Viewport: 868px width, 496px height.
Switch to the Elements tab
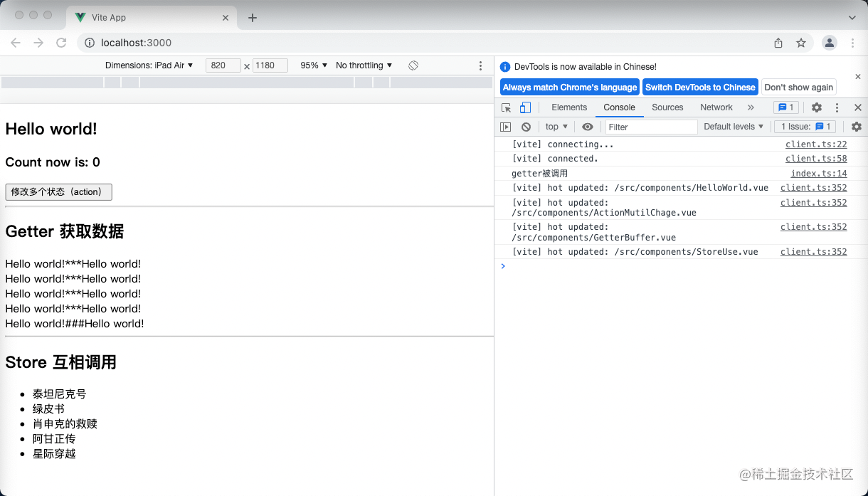click(569, 107)
